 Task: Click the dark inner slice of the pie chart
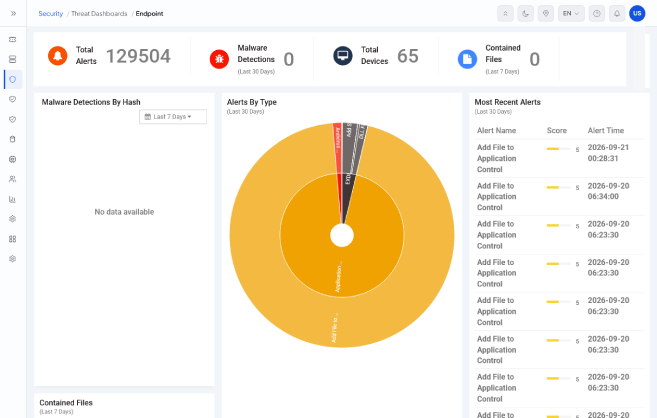[x=348, y=193]
